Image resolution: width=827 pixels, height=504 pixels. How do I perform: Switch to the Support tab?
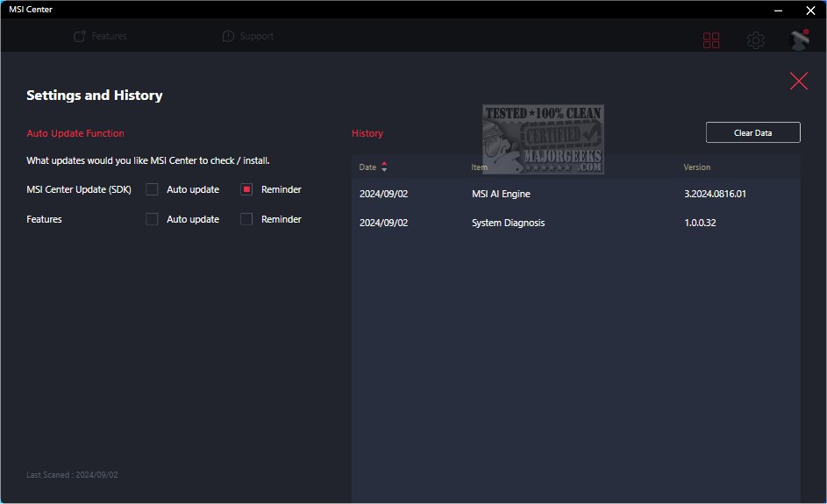(x=248, y=36)
